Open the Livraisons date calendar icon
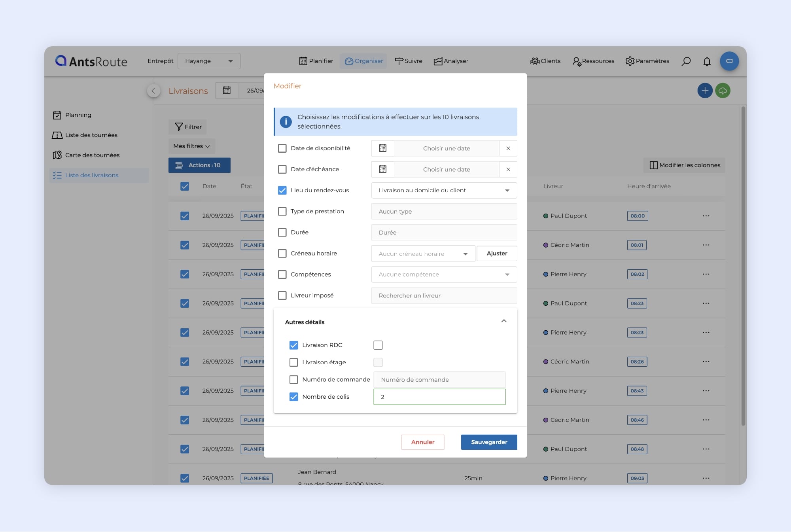This screenshot has width=791, height=532. tap(227, 91)
